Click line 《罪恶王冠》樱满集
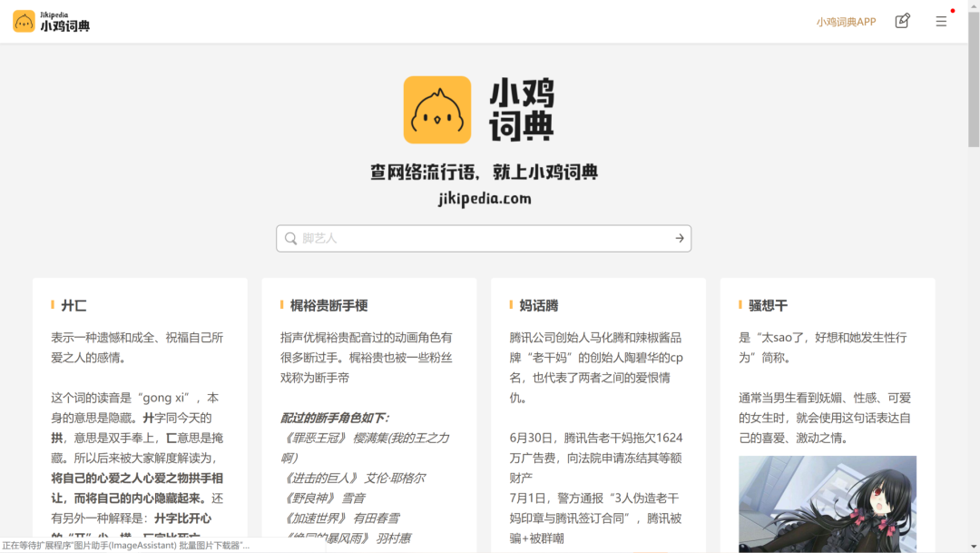 click(365, 448)
